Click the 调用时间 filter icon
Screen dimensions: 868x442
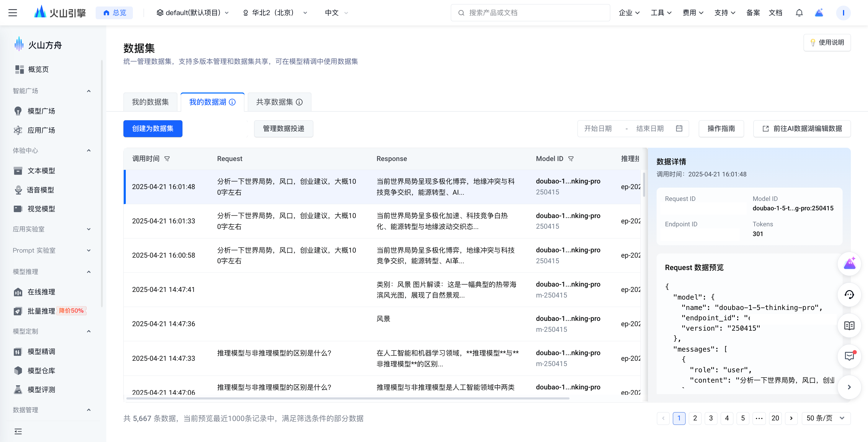[167, 159]
